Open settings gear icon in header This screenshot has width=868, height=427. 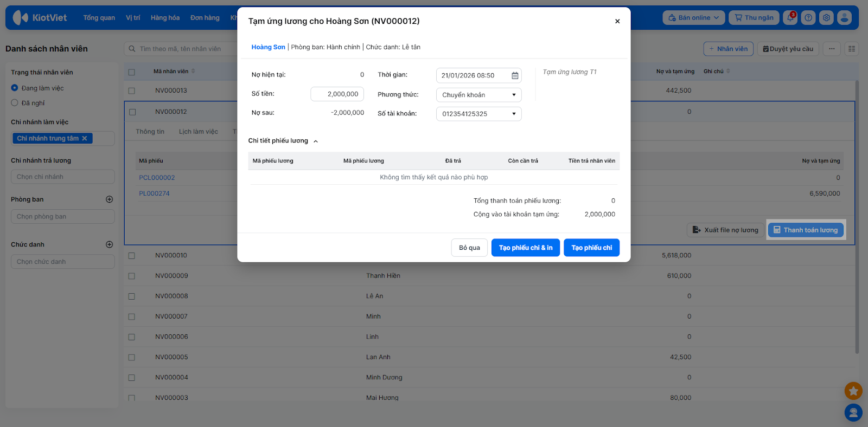click(826, 18)
